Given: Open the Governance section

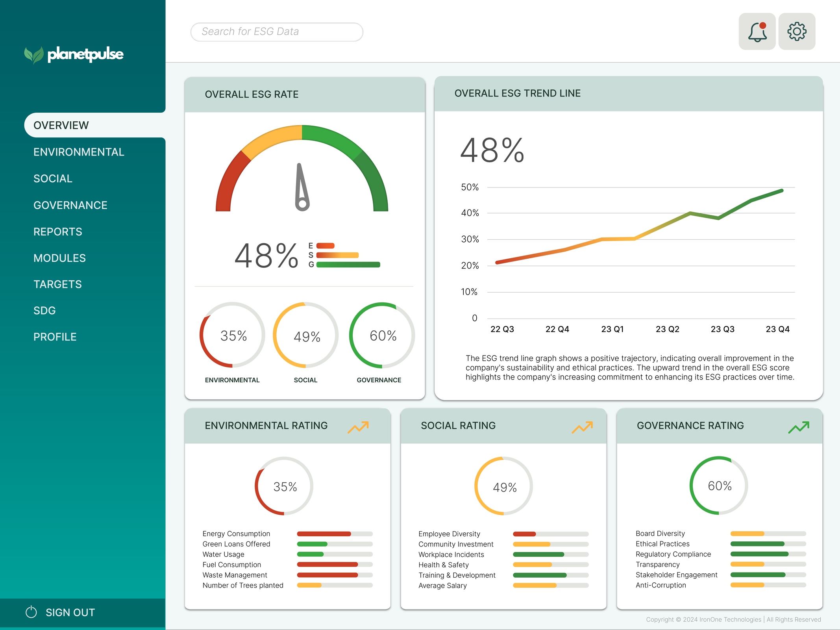Looking at the screenshot, I should tap(70, 205).
